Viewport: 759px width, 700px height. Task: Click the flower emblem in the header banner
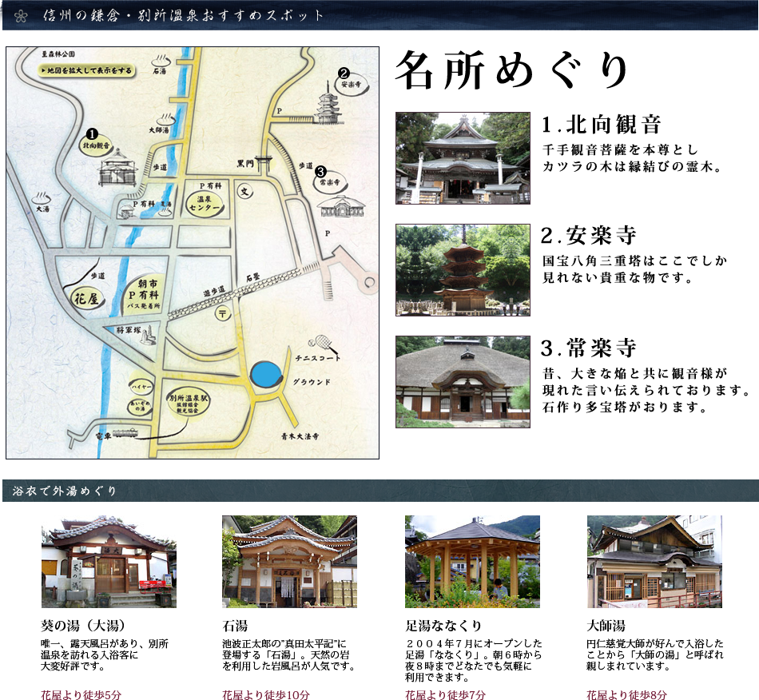[x=20, y=16]
